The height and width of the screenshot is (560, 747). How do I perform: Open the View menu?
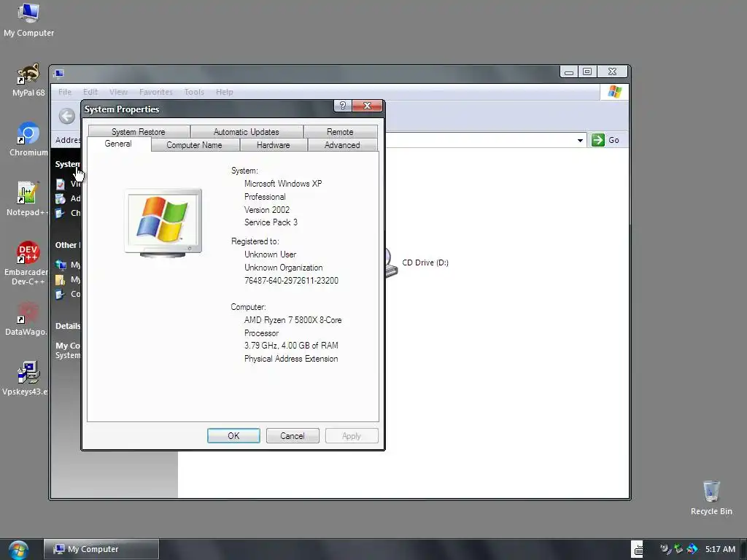pos(118,92)
